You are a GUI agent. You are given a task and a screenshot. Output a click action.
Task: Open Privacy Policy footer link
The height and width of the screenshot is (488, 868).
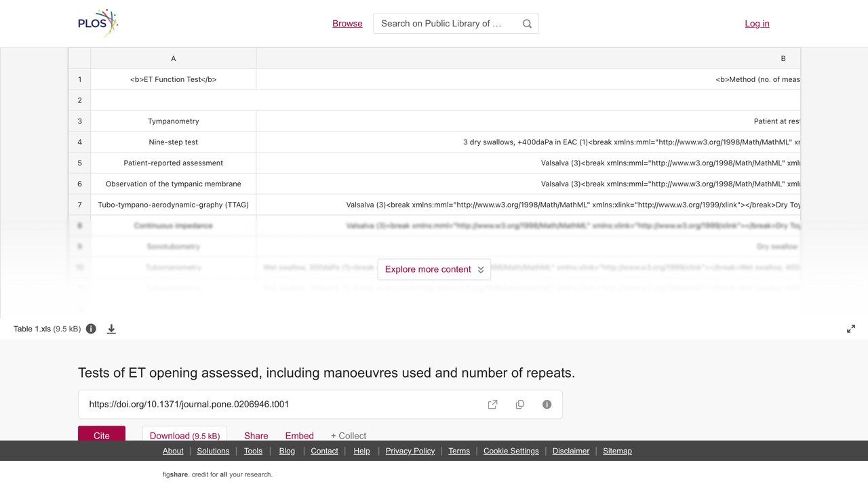[410, 451]
